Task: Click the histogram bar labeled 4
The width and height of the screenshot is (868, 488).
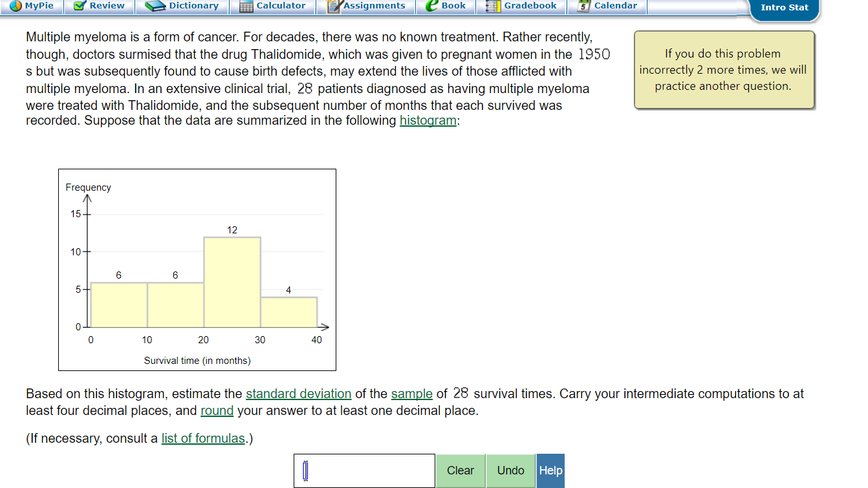Action: [x=288, y=312]
